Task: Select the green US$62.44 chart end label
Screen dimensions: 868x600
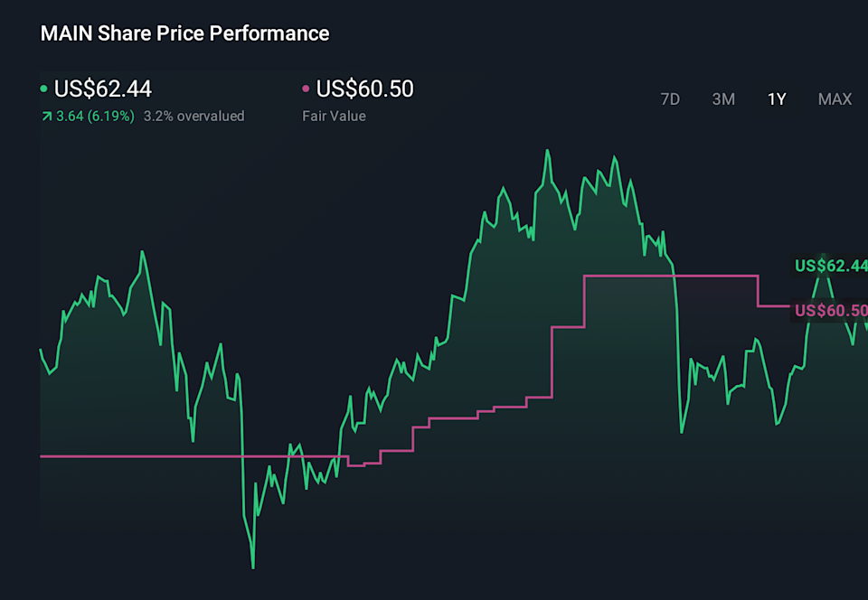Action: point(830,266)
